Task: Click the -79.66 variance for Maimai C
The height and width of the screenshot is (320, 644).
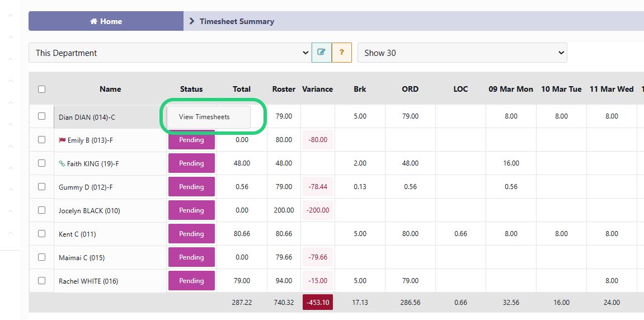Action: click(317, 257)
